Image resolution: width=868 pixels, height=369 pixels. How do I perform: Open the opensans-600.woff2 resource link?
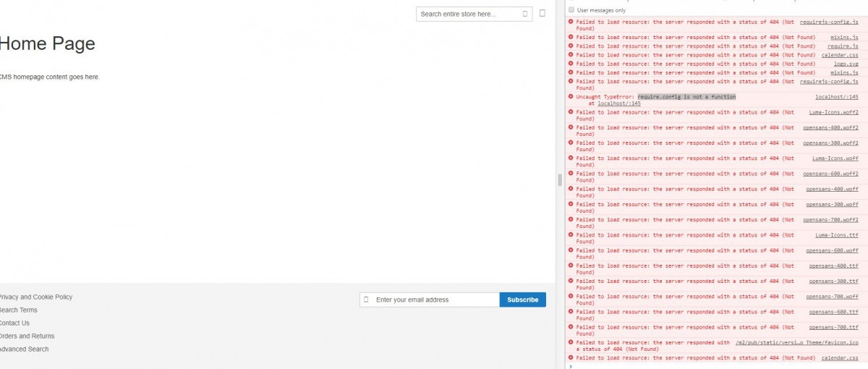click(x=830, y=173)
